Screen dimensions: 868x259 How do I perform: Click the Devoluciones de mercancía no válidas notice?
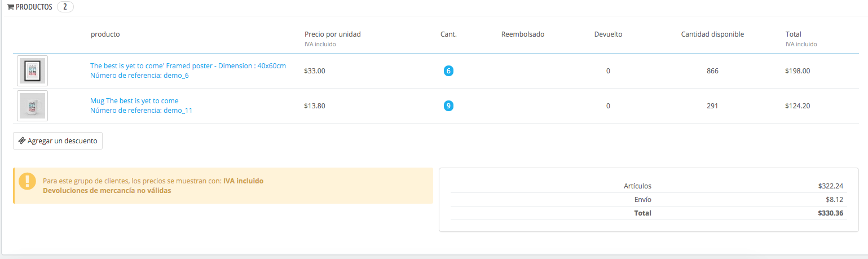(107, 191)
